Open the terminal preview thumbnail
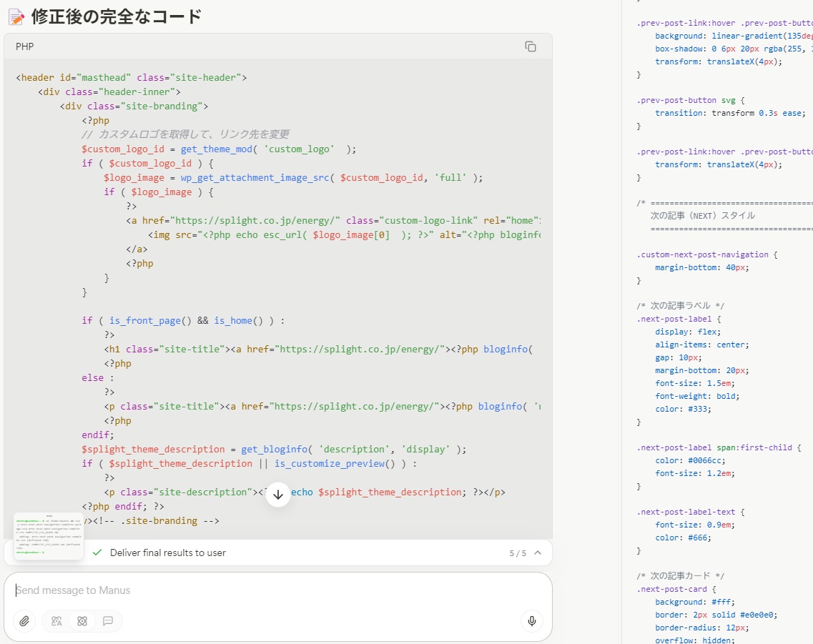 (x=49, y=536)
